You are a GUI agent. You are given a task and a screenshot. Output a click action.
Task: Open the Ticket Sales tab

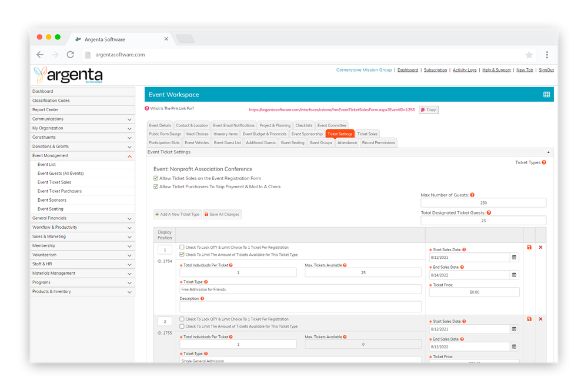[367, 134]
